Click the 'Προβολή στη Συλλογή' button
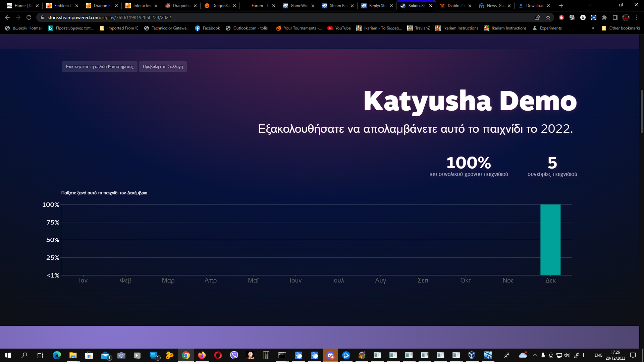This screenshot has width=644, height=362. (163, 66)
